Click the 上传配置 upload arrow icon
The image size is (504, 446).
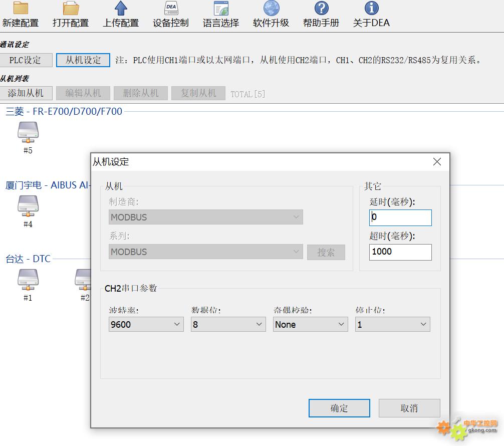click(121, 9)
